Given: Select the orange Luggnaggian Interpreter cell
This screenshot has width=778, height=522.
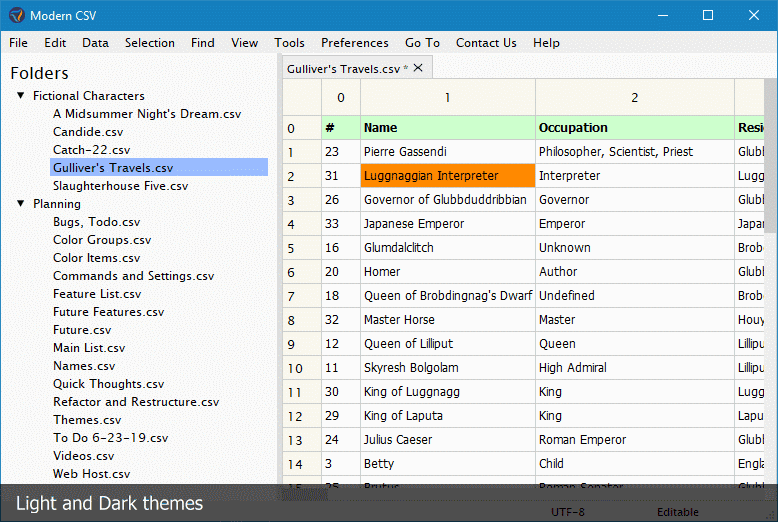Looking at the screenshot, I should (448, 176).
